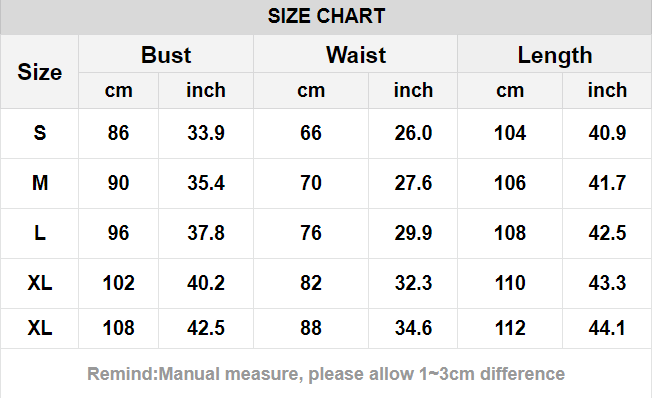The height and width of the screenshot is (398, 652).
Task: Click length 42.5 inch cell in L row
Action: [607, 233]
